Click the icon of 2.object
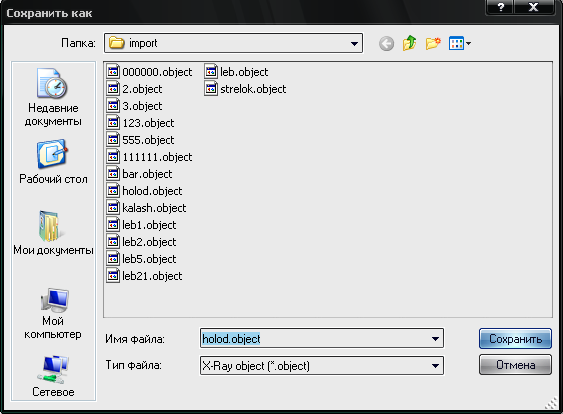The width and height of the screenshot is (563, 414). 113,88
